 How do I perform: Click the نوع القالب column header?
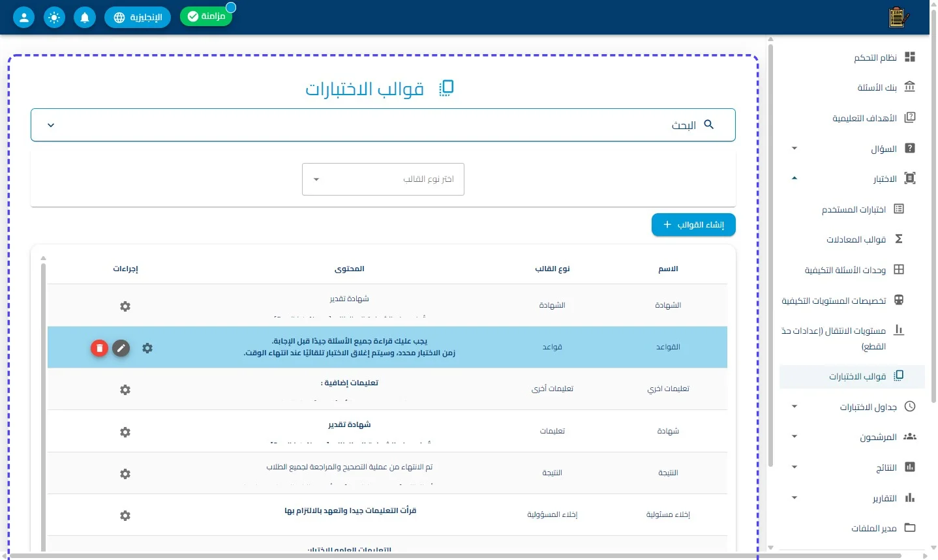pyautogui.click(x=552, y=269)
